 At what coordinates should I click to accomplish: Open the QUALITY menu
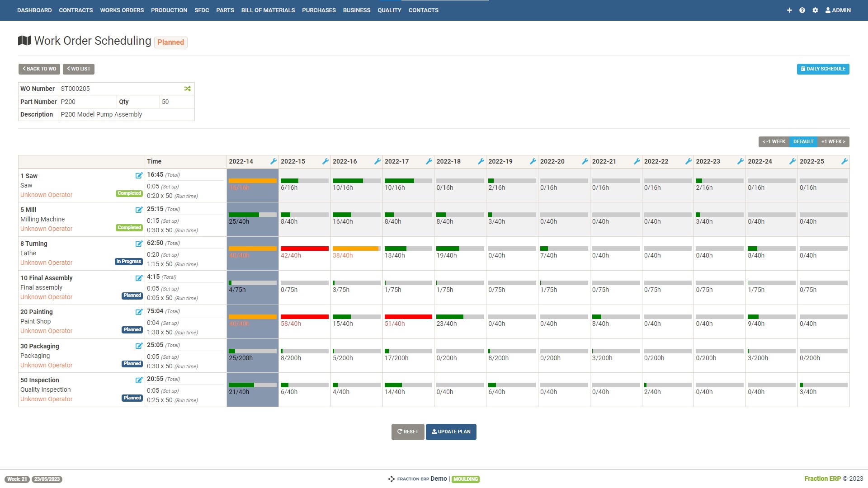389,10
